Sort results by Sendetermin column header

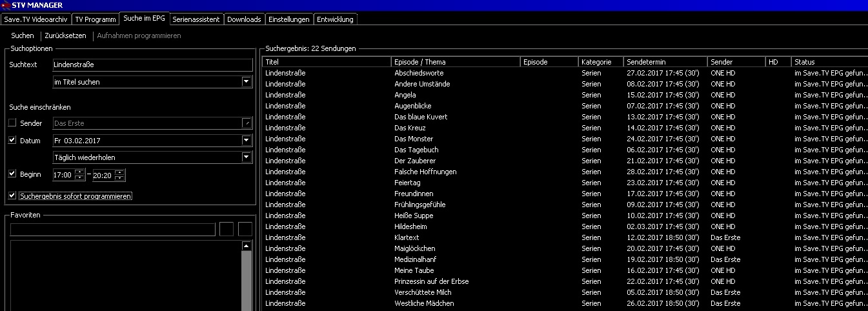pyautogui.click(x=665, y=62)
